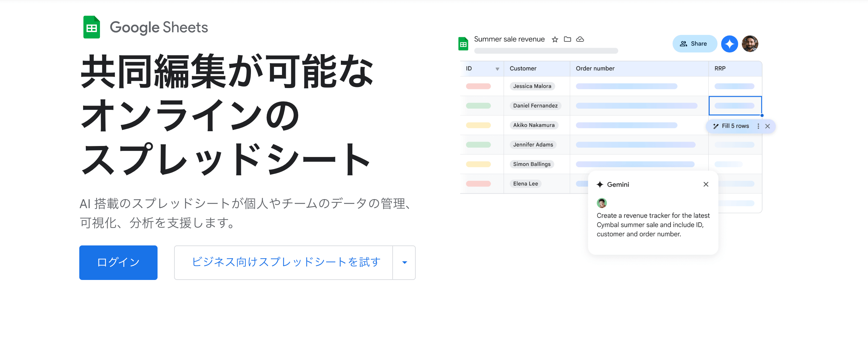
Task: Click the user profile avatar photo
Action: 750,44
